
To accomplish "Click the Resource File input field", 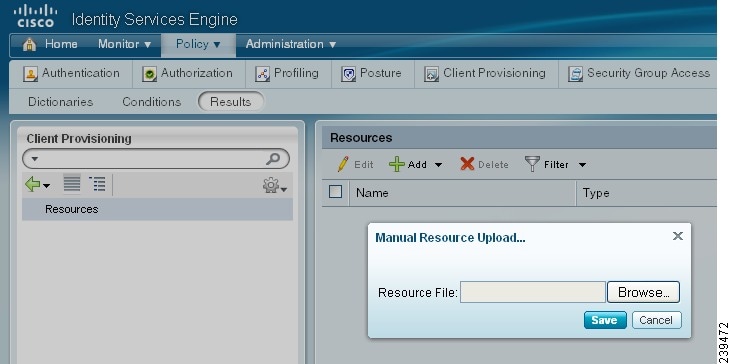I will click(x=532, y=292).
